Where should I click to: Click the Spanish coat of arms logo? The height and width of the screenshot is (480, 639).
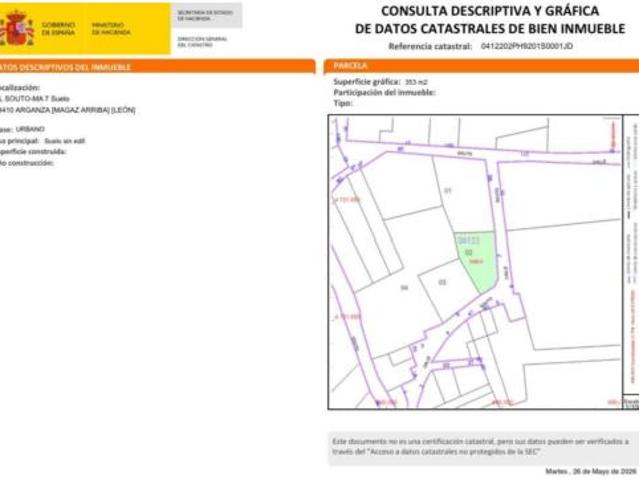point(17,28)
